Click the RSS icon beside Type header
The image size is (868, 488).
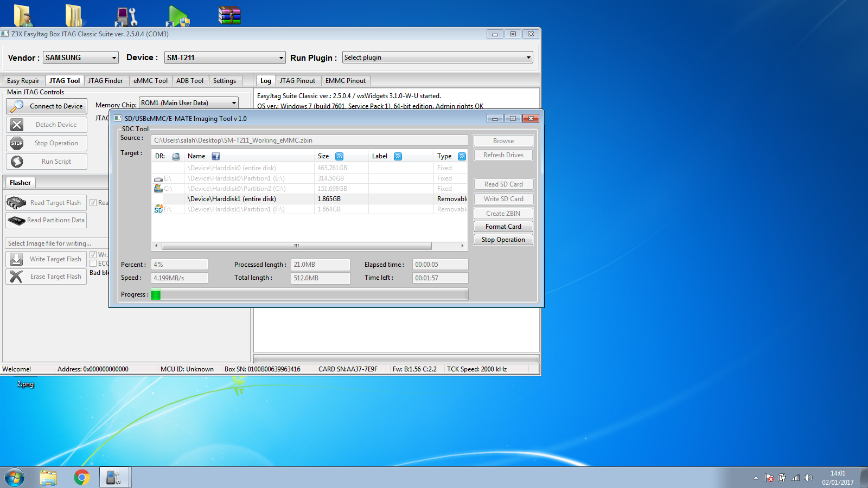(x=462, y=156)
